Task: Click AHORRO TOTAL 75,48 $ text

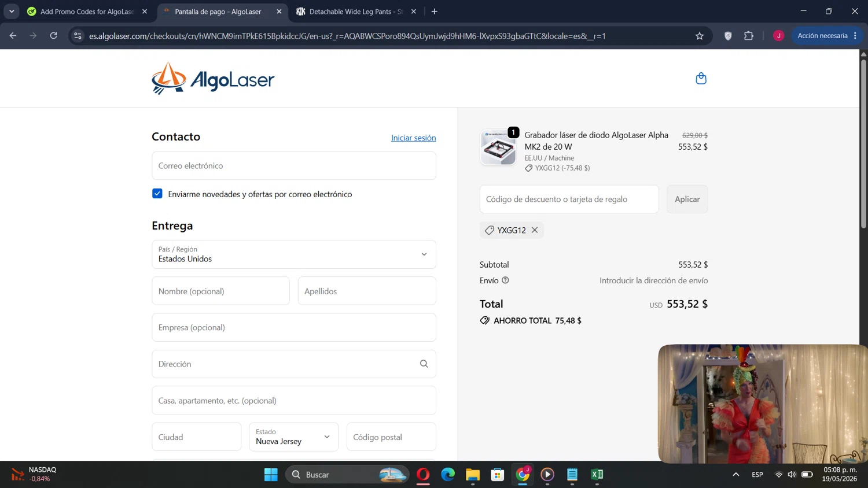Action: click(538, 320)
